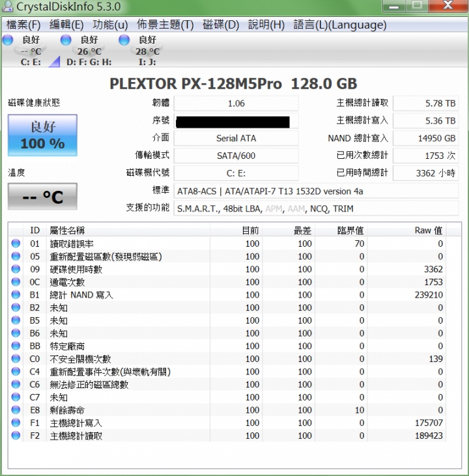Click the -- °C temperature button
This screenshot has width=469, height=476.
[x=42, y=197]
